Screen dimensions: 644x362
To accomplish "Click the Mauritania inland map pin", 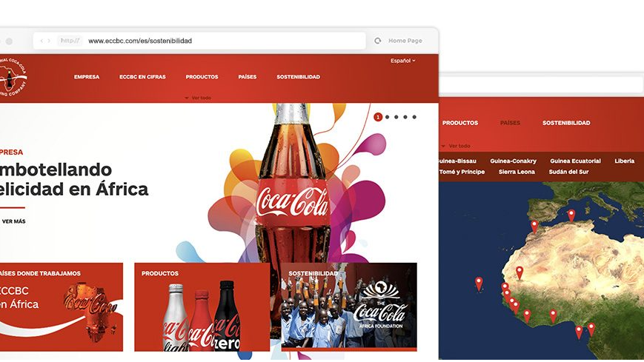I will click(519, 272).
